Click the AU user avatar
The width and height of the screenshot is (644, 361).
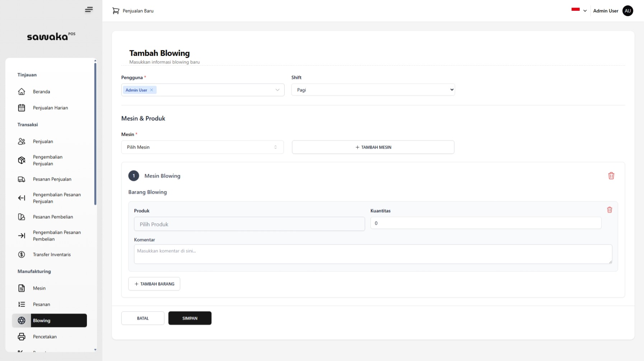pos(627,11)
